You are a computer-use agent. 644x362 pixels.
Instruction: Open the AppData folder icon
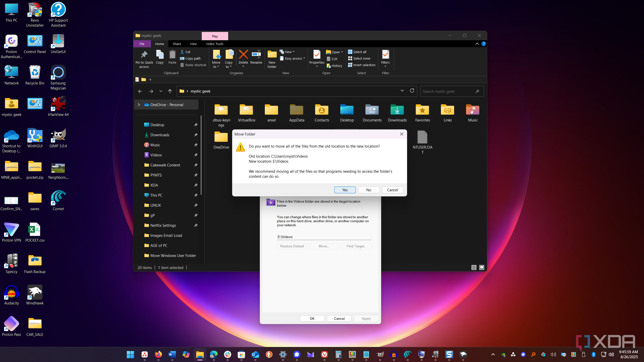(x=297, y=110)
